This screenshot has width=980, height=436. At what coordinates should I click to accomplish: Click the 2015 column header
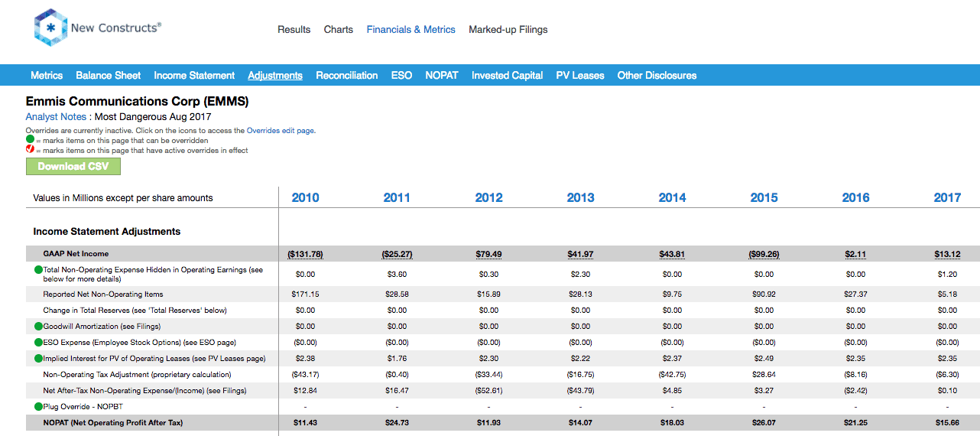(764, 197)
